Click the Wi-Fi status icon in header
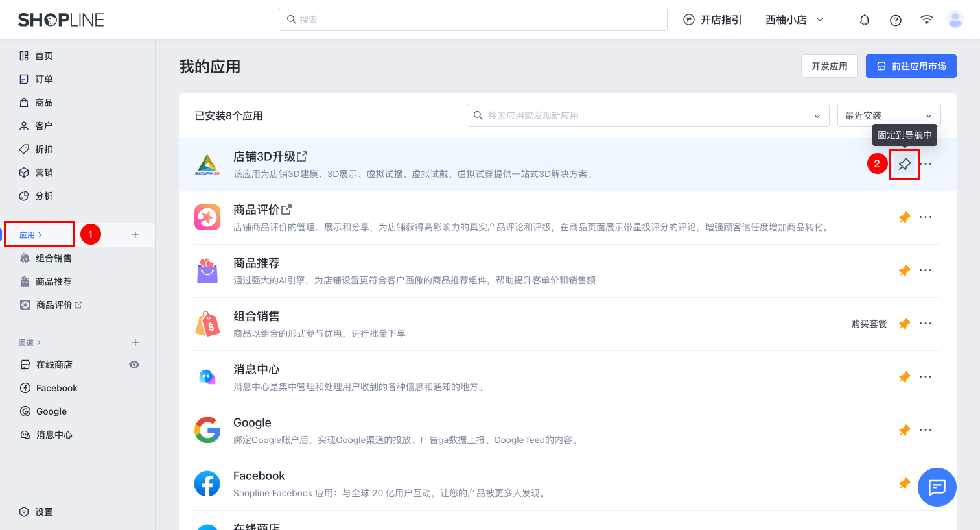980x530 pixels. coord(927,20)
